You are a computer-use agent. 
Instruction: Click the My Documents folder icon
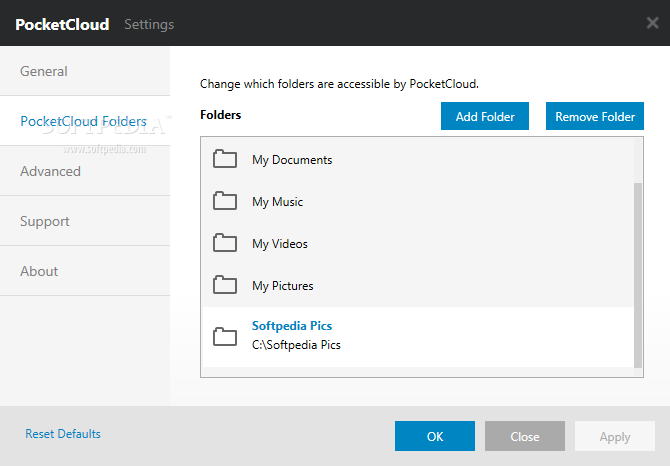click(225, 159)
